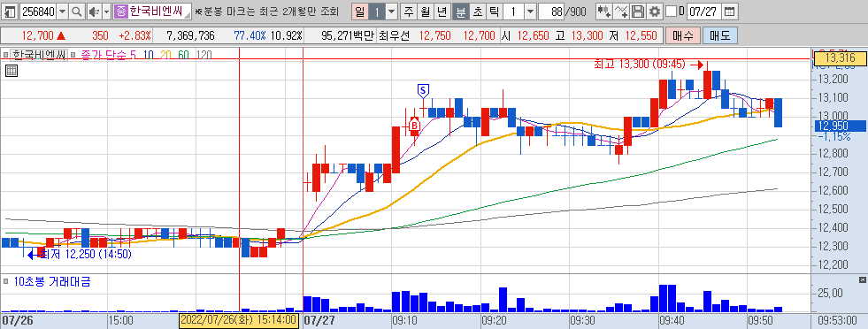868x329 pixels.
Task: Click the 120-period moving average label
Action: tap(204, 54)
